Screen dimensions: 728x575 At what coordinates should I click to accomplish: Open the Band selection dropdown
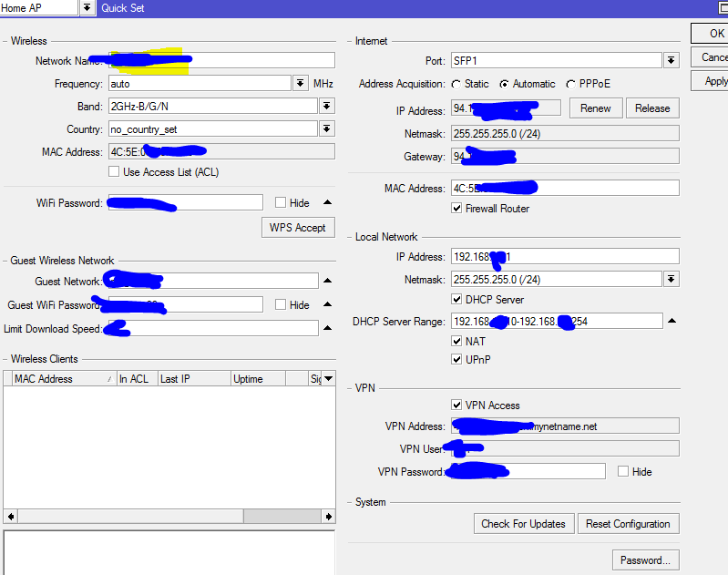pyautogui.click(x=326, y=107)
